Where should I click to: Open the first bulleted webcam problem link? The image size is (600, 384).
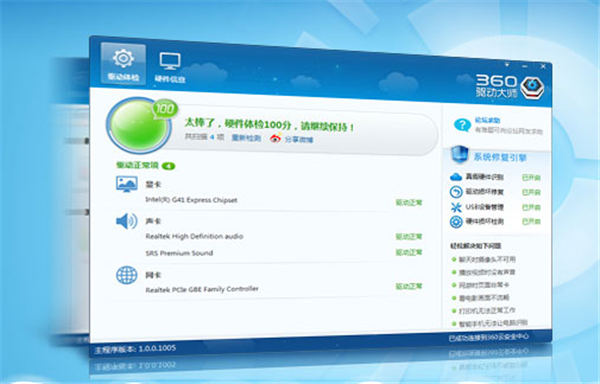pos(487,259)
